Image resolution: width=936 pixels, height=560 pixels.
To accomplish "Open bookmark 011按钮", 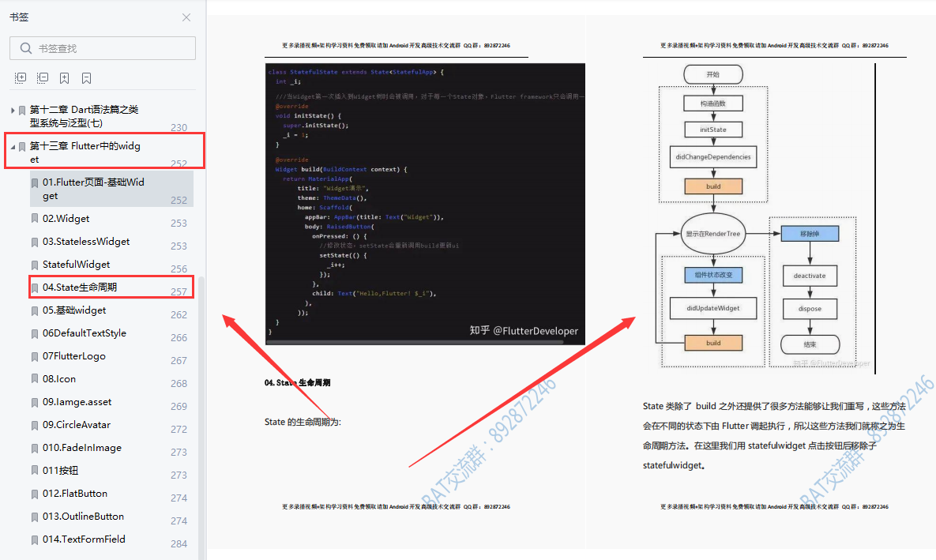I will (x=60, y=471).
